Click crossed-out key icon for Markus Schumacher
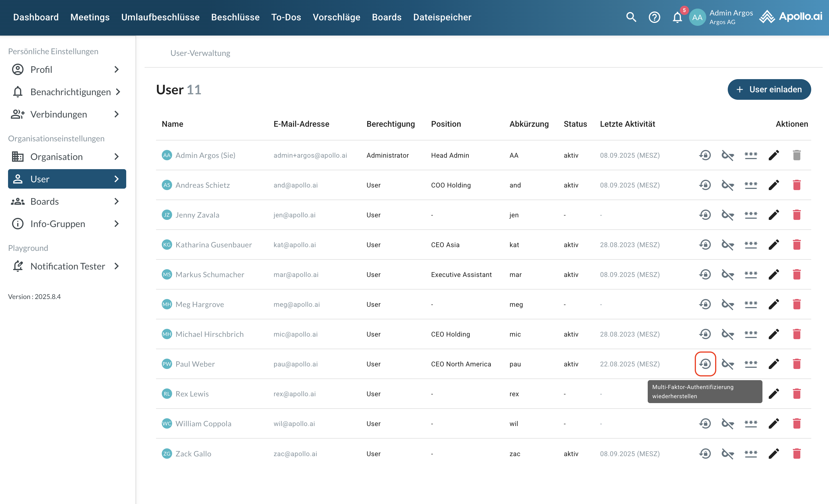Screen dimensions: 829x504 tap(727, 274)
